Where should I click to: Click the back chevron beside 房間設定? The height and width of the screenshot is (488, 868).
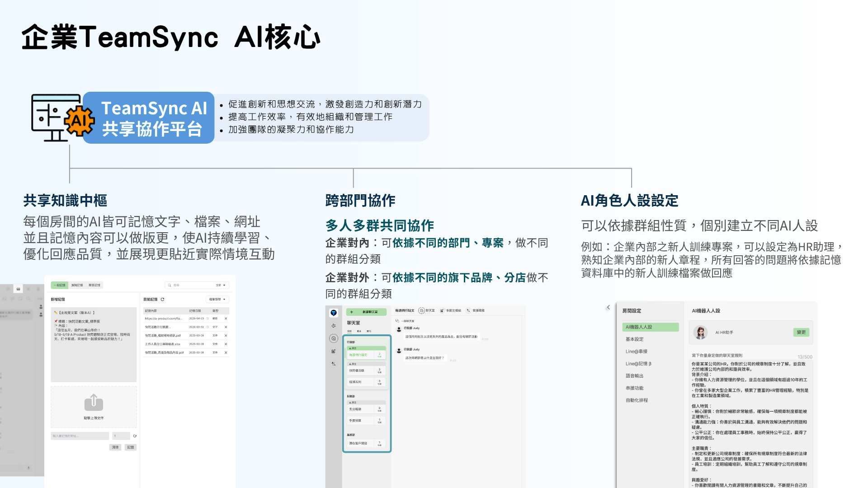coord(609,307)
